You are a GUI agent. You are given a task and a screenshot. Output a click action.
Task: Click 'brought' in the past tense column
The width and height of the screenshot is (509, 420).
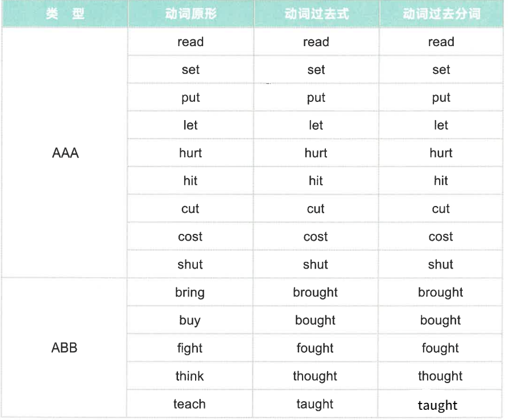pos(315,293)
